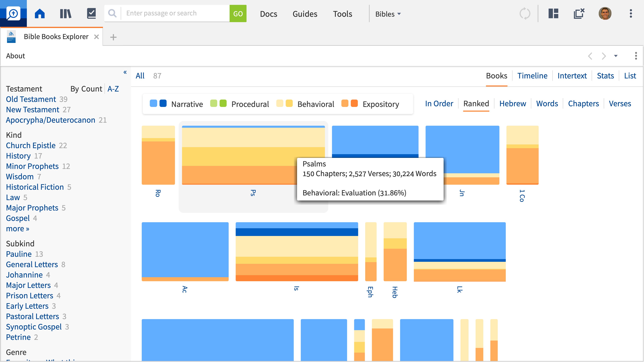
Task: Switch to the List view tab
Action: click(630, 76)
